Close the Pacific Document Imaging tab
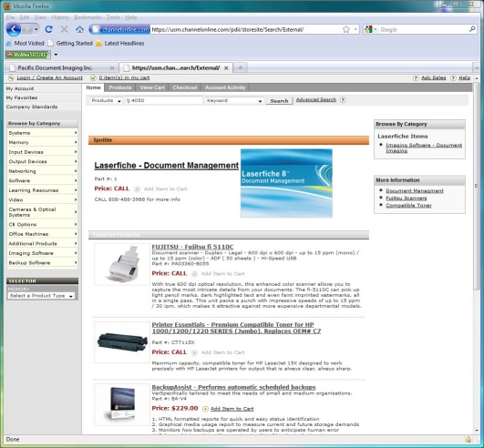Screen dimensions: 484x448 pos(112,67)
